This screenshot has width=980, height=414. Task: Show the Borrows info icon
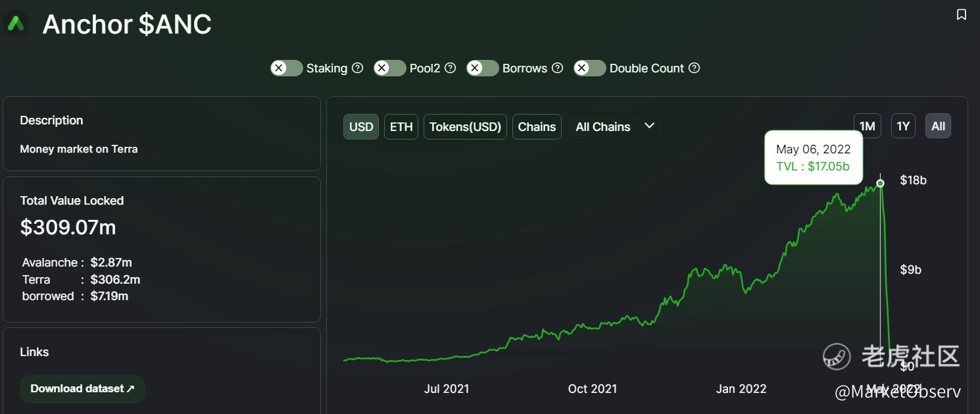pos(558,68)
